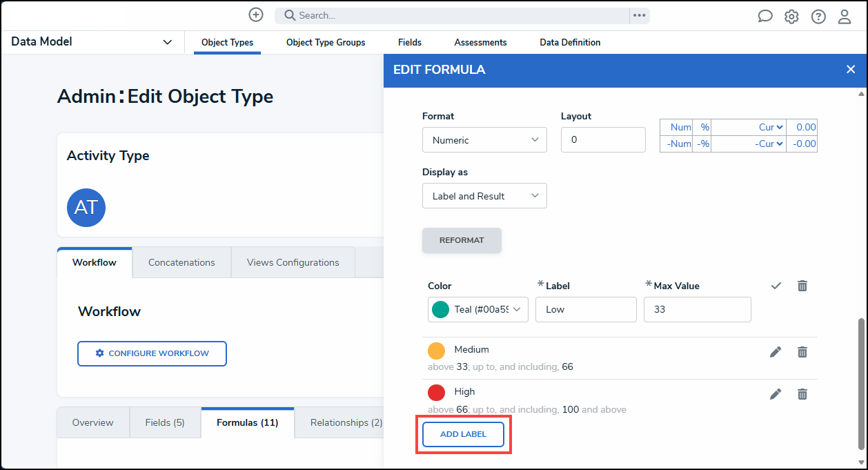Open the user profile icon
Screen dimensions: 868x470
[x=845, y=17]
